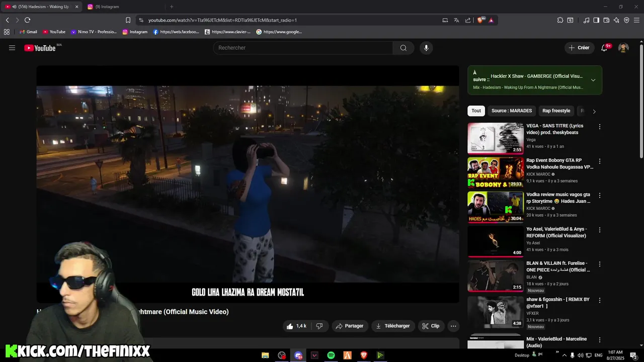Select the Tout filter chip
The width and height of the screenshot is (644, 362).
pos(476,111)
